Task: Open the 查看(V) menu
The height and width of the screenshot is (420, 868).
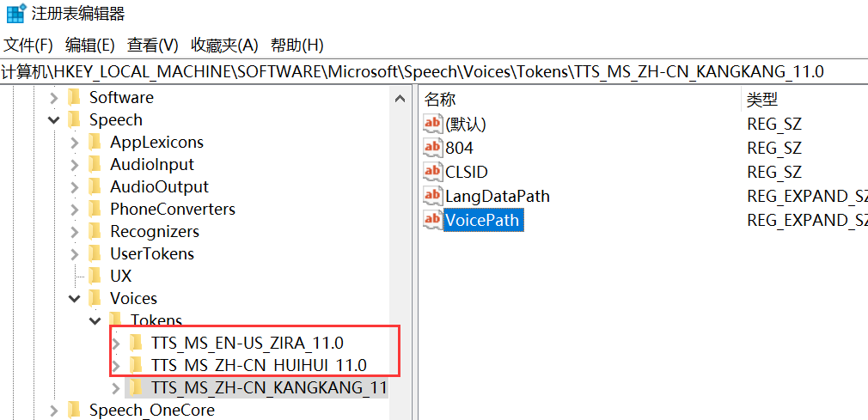Action: 153,46
